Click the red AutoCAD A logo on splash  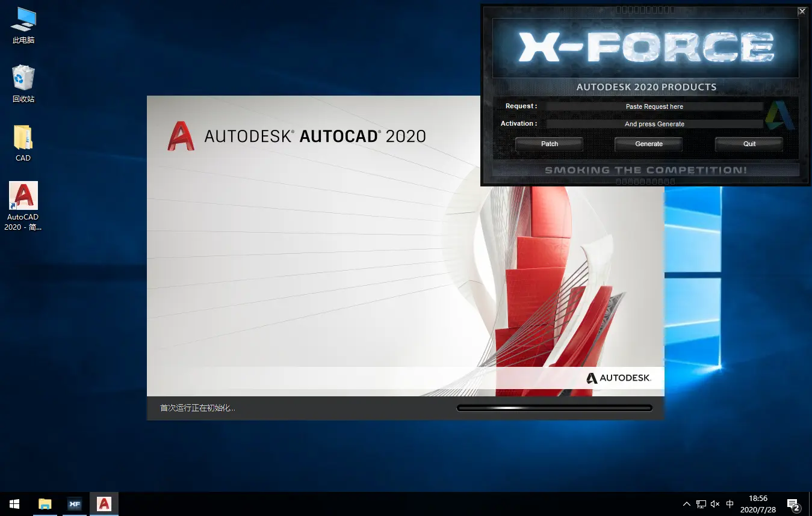point(181,136)
